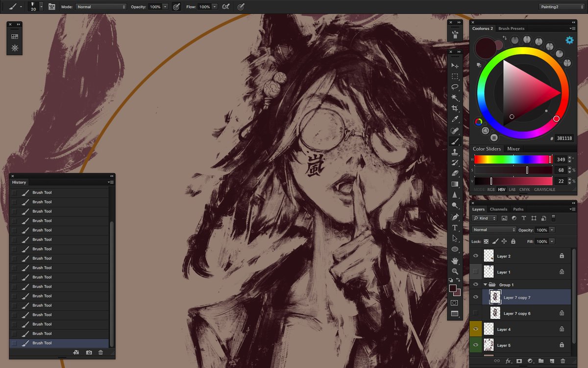Open Opacity slider arrow in options bar

(x=165, y=7)
